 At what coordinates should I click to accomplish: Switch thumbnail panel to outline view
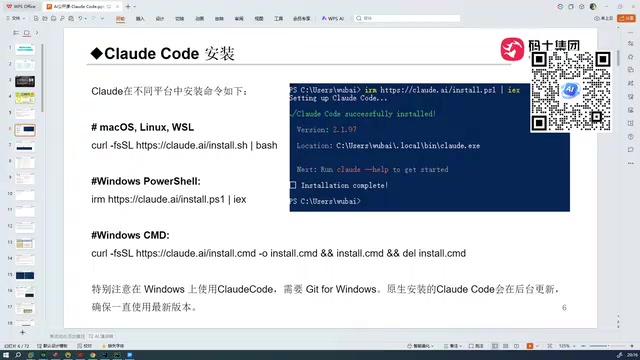click(16, 33)
